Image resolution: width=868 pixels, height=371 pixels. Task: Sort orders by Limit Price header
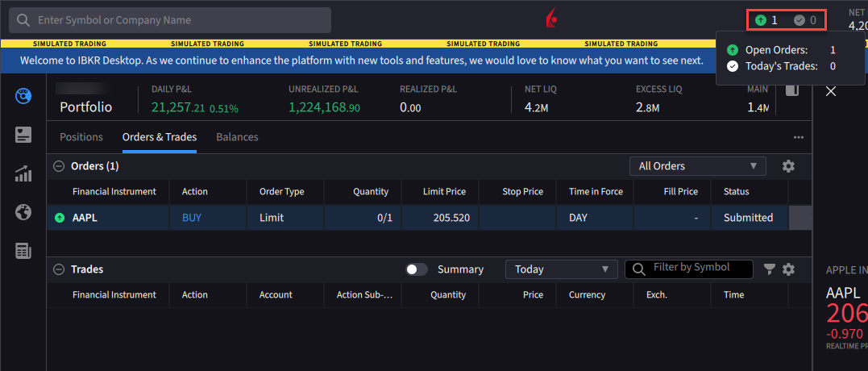(x=443, y=192)
